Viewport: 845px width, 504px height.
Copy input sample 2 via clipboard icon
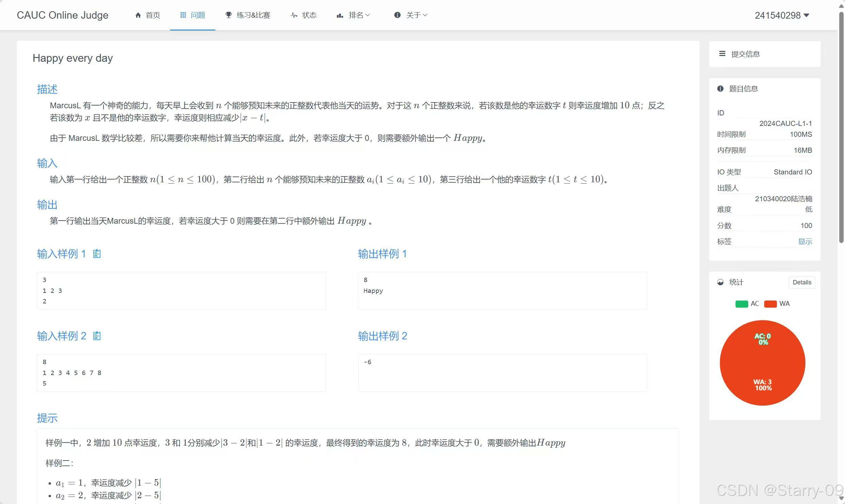(x=97, y=336)
